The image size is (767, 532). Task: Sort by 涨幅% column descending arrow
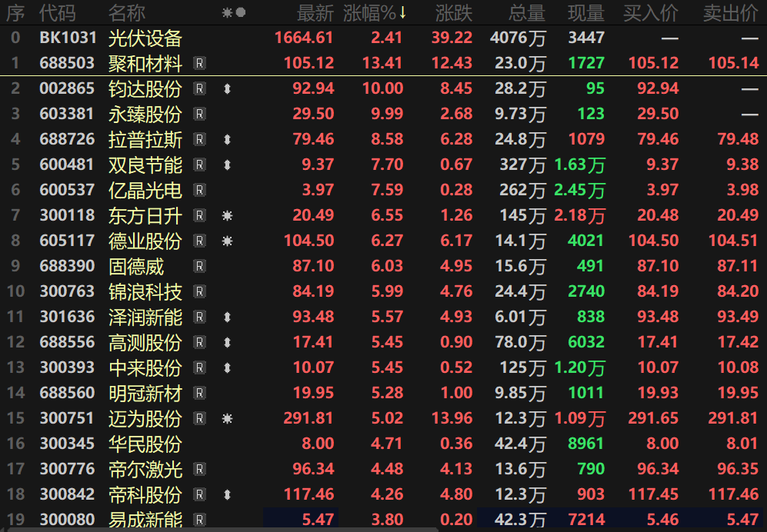click(x=402, y=13)
